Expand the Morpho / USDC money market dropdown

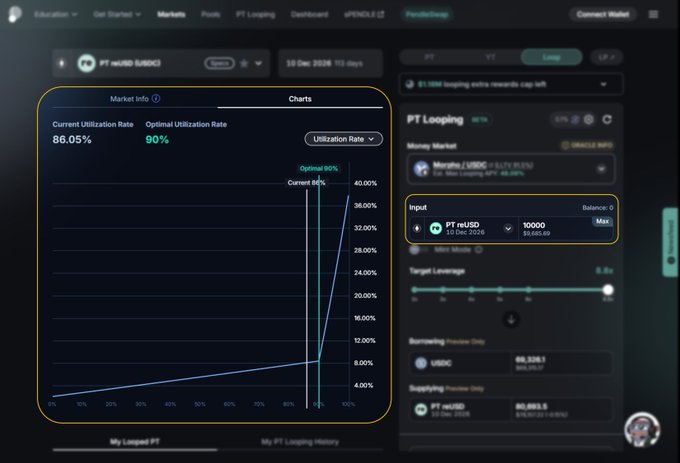pos(601,169)
